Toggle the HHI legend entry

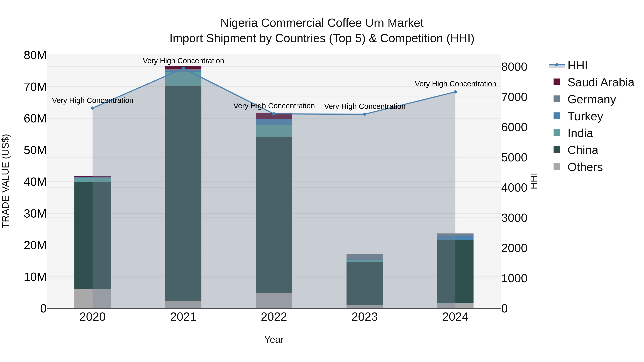coord(568,65)
